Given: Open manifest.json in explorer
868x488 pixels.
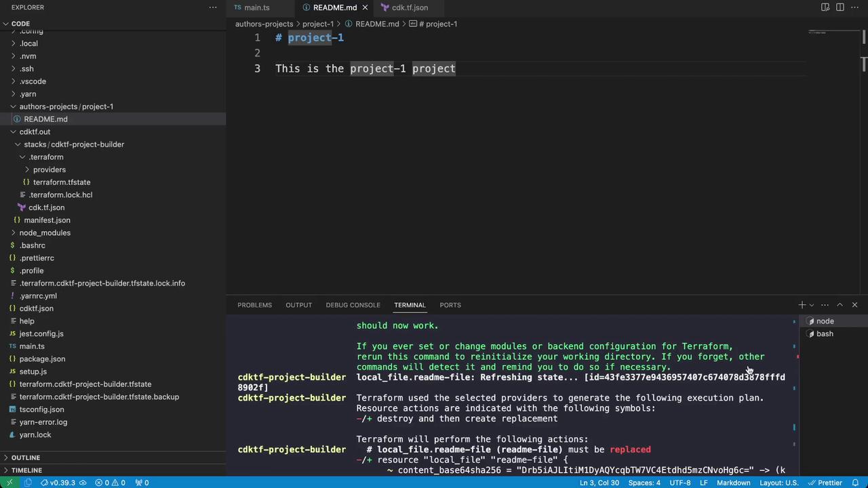Looking at the screenshot, I should (47, 220).
